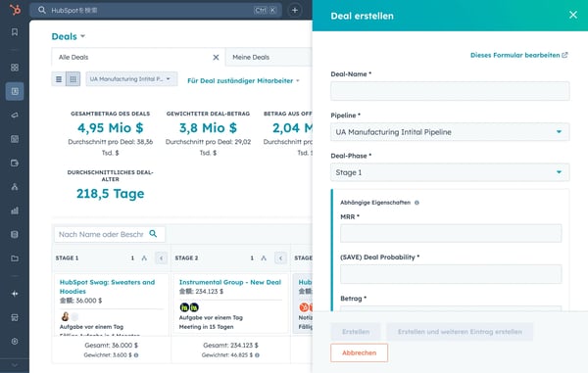Open the automation workflow icon in the sidebar
The image size is (588, 373).
tap(15, 187)
